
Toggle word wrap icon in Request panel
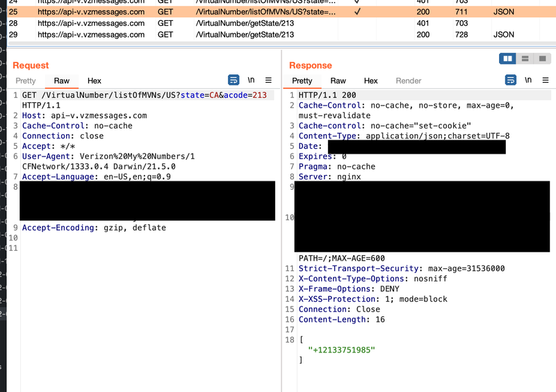click(x=234, y=80)
